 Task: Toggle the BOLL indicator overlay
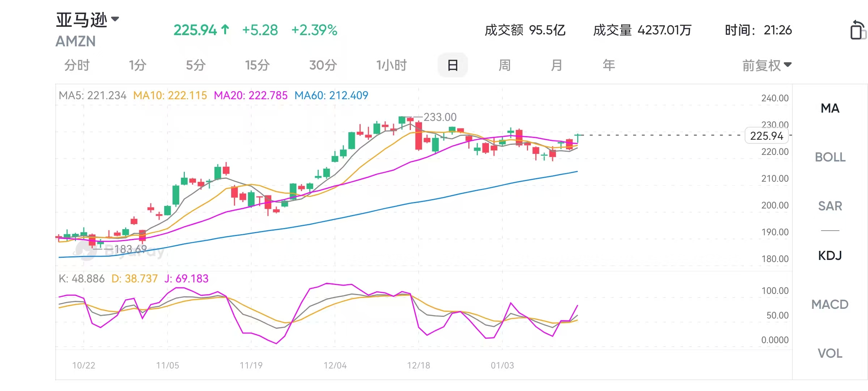tap(830, 157)
